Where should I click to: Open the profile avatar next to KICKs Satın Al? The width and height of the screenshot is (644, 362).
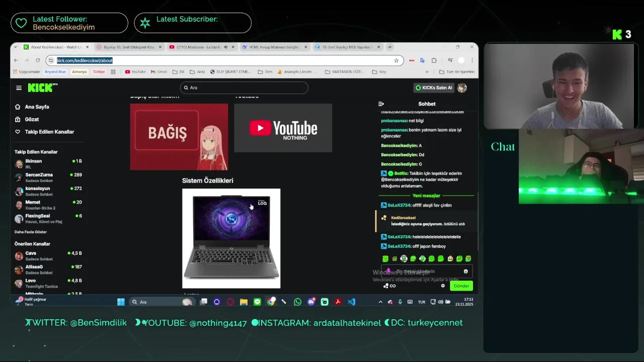click(462, 87)
